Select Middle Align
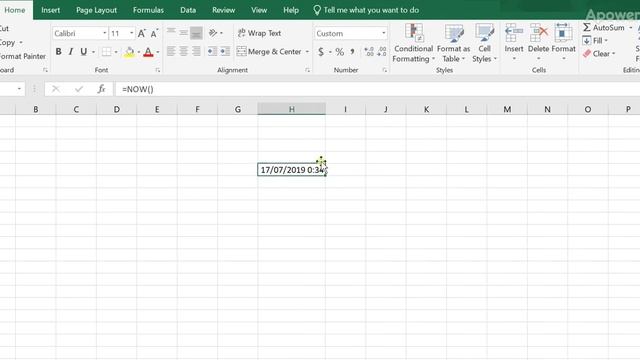 [184, 33]
